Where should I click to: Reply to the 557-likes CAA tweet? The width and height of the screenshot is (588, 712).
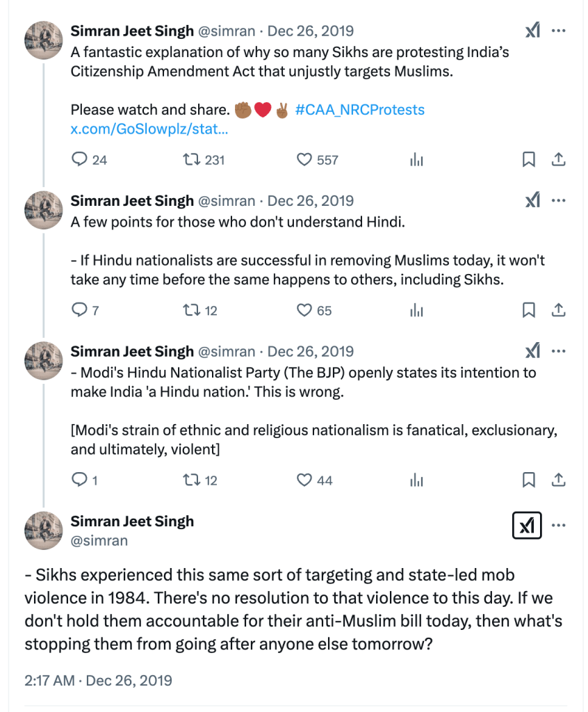(80, 160)
